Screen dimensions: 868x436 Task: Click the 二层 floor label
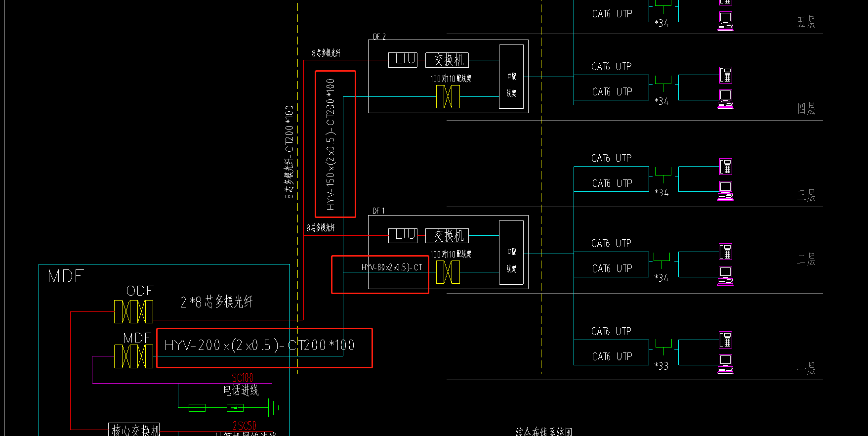tap(806, 260)
